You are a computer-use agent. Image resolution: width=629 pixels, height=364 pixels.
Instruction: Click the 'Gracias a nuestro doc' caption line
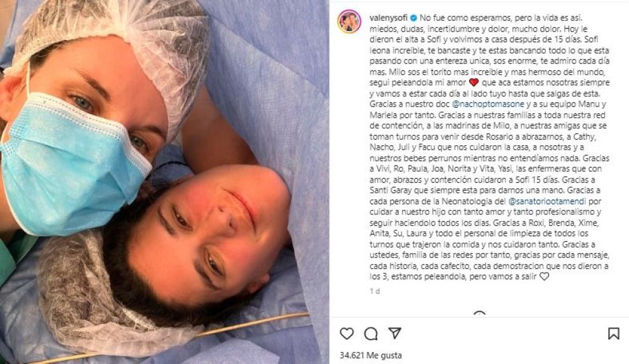(410, 104)
